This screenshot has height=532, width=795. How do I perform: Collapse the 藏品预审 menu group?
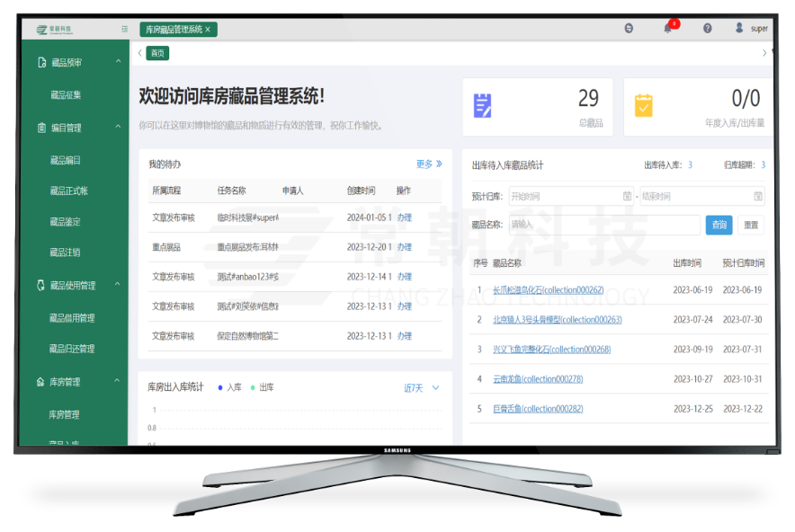click(118, 61)
